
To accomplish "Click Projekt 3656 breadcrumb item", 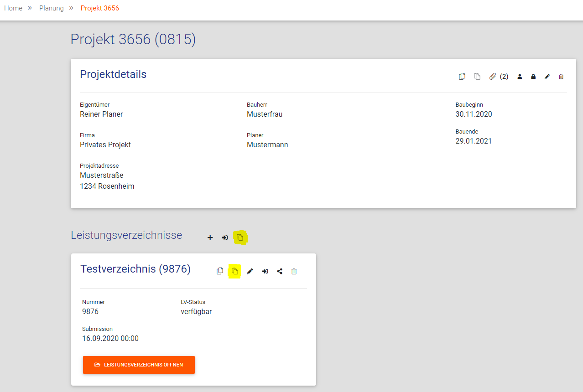I will pyautogui.click(x=100, y=8).
